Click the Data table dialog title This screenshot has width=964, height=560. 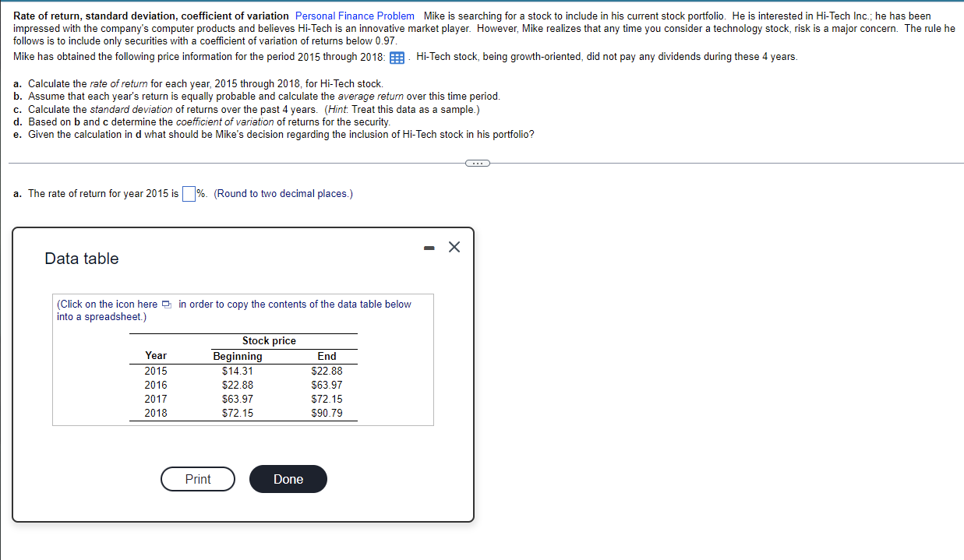pos(81,258)
